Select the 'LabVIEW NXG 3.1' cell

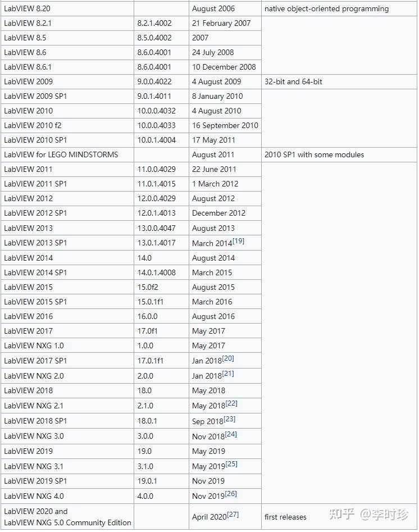(x=67, y=466)
